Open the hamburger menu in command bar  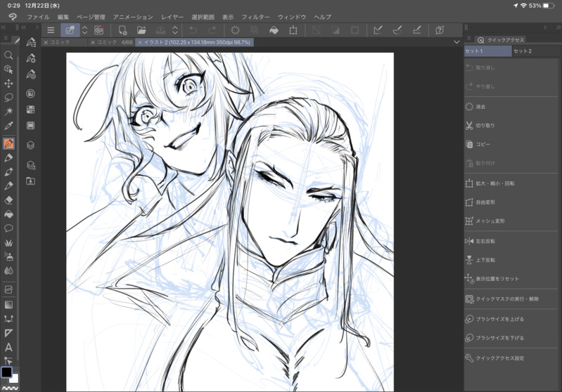(x=51, y=30)
